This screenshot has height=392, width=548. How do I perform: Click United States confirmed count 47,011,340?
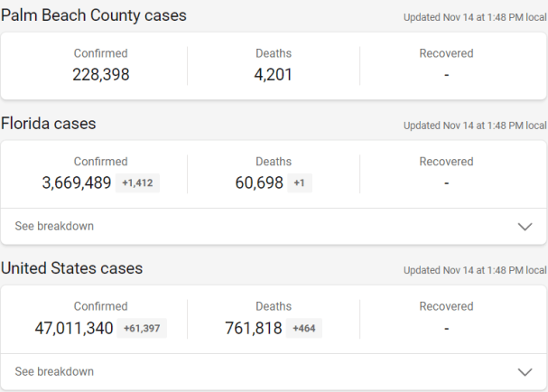pyautogui.click(x=74, y=328)
